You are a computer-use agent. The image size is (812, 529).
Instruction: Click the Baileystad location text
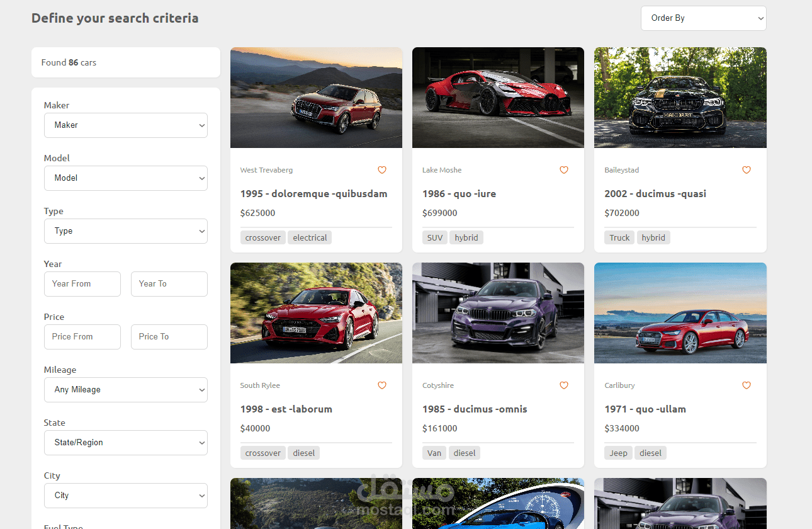(x=622, y=170)
